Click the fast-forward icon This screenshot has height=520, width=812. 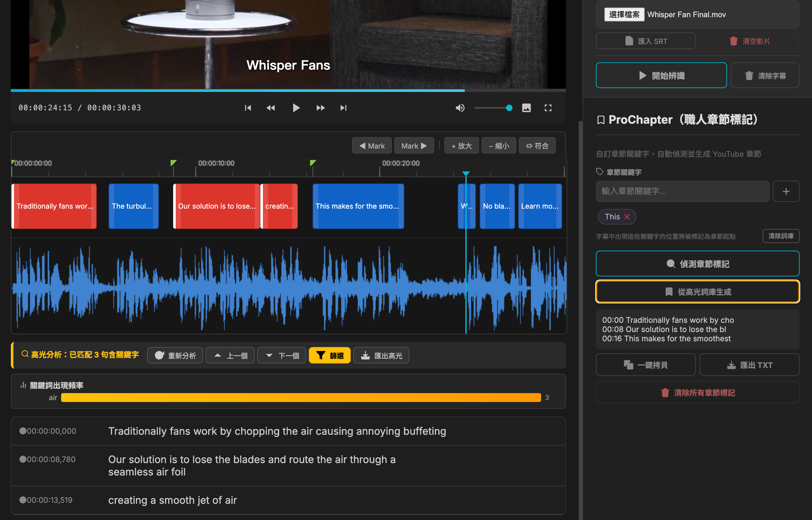[320, 108]
